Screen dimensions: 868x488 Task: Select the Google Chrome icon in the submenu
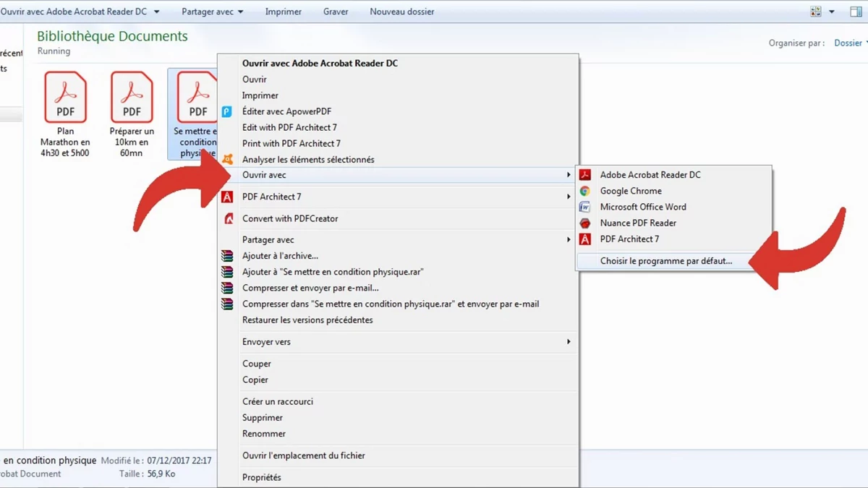[x=584, y=190]
